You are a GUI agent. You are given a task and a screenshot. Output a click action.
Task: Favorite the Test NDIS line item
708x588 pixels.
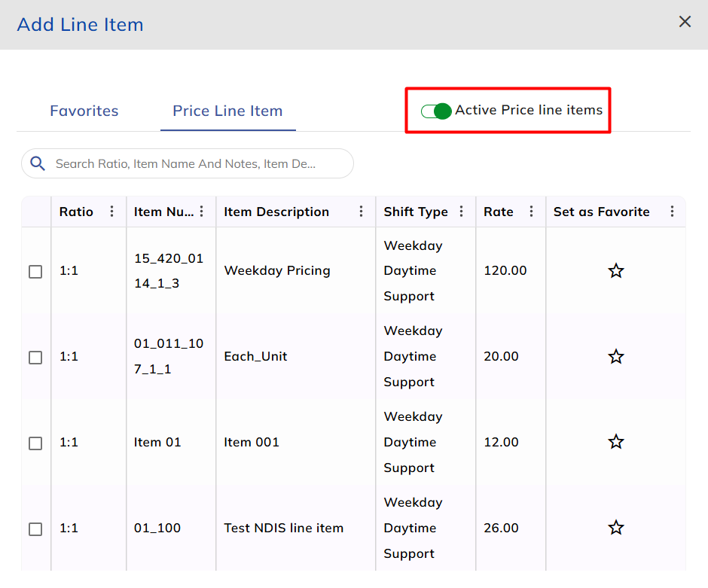[x=615, y=528]
